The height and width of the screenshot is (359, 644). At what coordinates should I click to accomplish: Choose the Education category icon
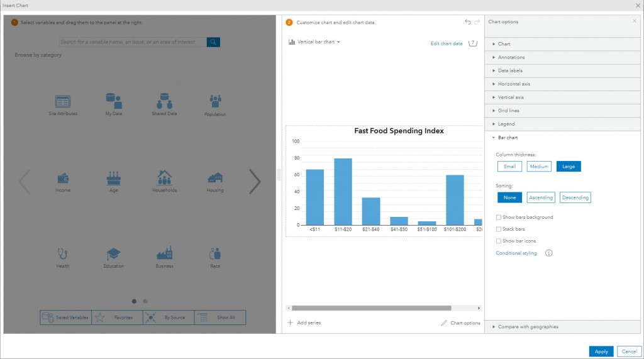[113, 254]
